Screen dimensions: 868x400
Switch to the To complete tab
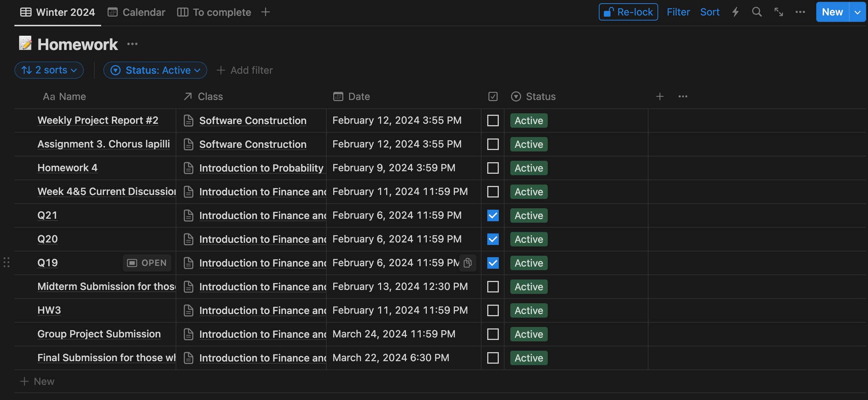click(x=214, y=12)
